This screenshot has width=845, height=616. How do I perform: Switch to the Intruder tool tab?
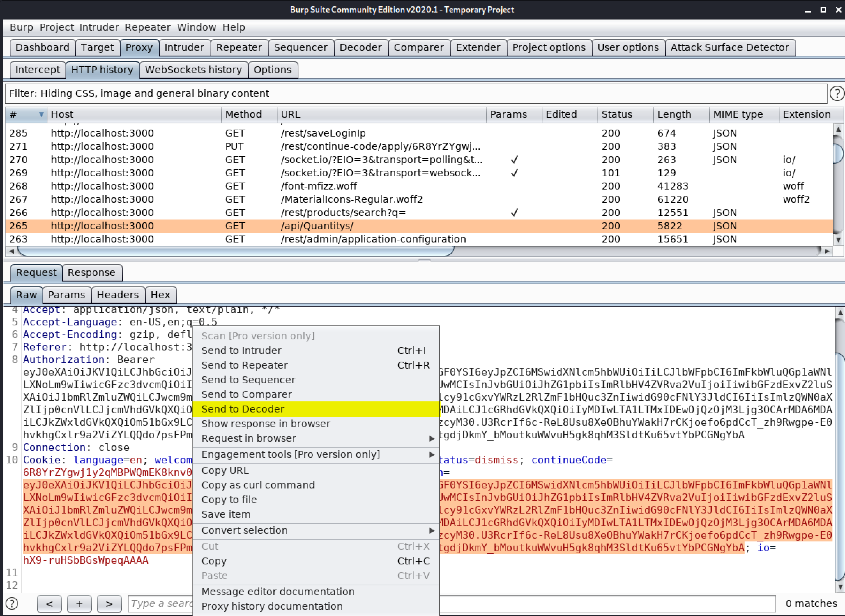184,48
